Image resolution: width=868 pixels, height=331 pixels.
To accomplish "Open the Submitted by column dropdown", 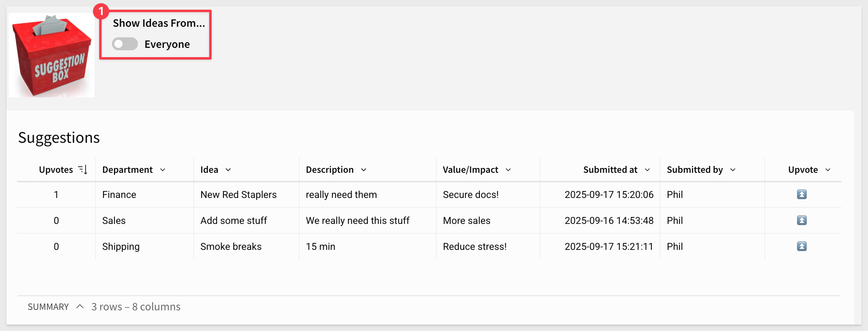I will 733,170.
